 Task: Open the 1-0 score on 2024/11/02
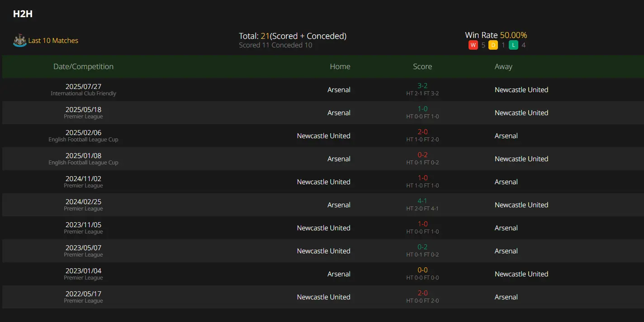(x=422, y=178)
